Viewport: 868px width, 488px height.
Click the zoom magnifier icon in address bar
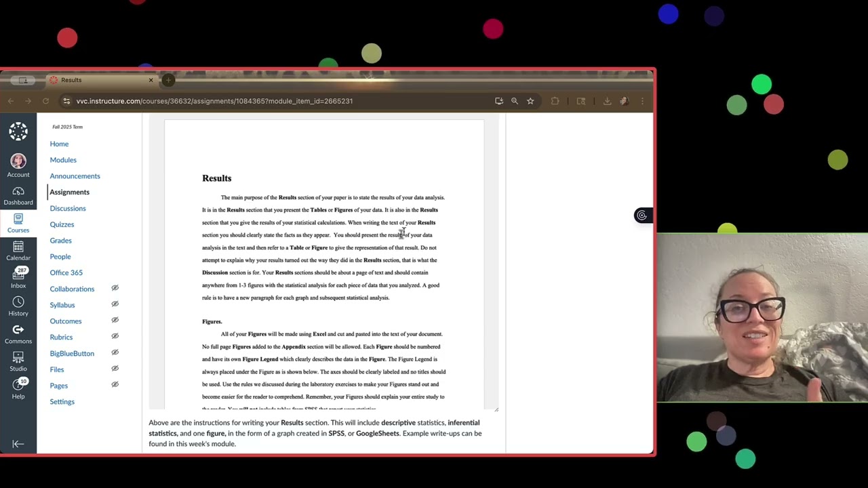515,101
